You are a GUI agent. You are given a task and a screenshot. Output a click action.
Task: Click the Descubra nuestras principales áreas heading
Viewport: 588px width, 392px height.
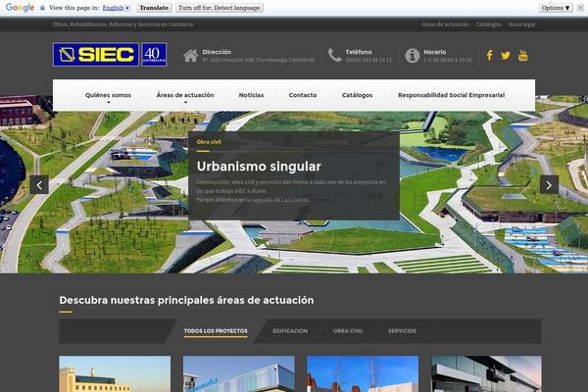(186, 300)
